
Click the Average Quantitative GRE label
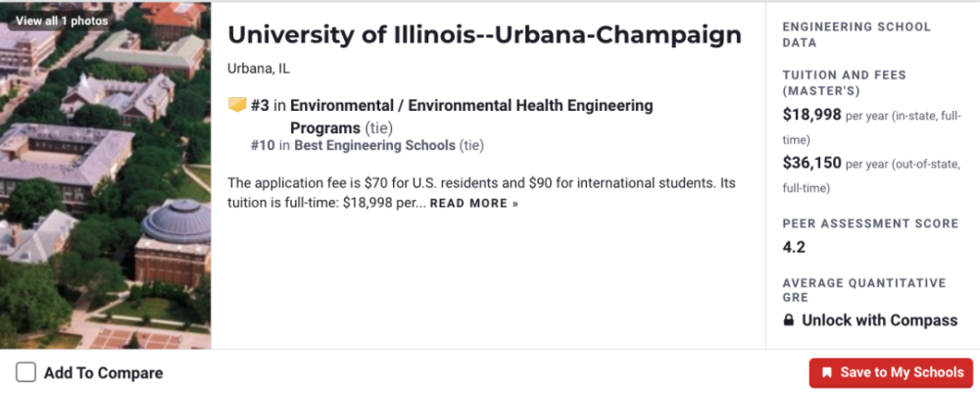point(863,289)
